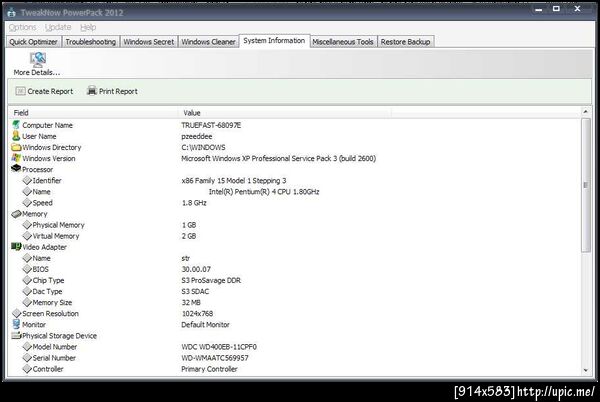This screenshot has height=402, width=600.
Task: Click the Virtual Memory diamond icon
Action: [x=27, y=236]
